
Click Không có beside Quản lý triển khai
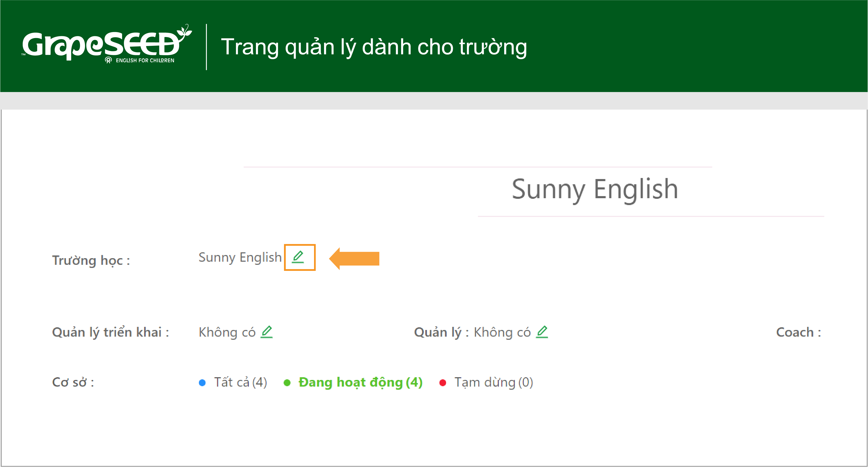click(227, 332)
